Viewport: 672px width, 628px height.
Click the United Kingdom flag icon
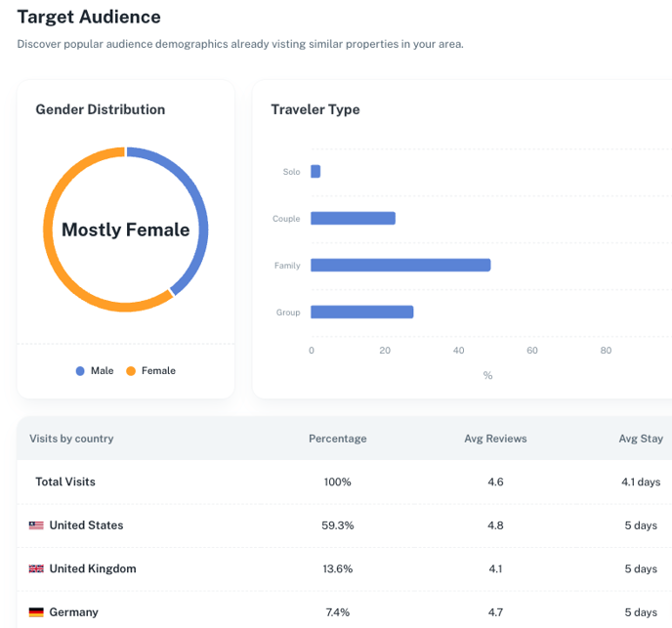click(x=36, y=568)
